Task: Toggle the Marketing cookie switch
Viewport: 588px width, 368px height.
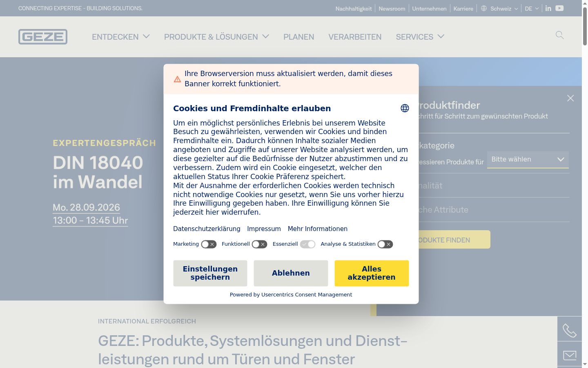Action: pyautogui.click(x=209, y=245)
